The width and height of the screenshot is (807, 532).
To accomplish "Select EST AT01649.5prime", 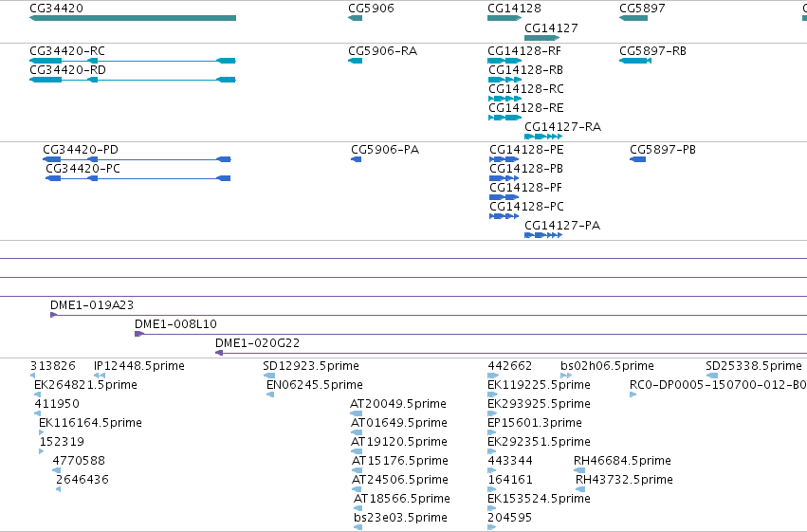I will coord(357,432).
